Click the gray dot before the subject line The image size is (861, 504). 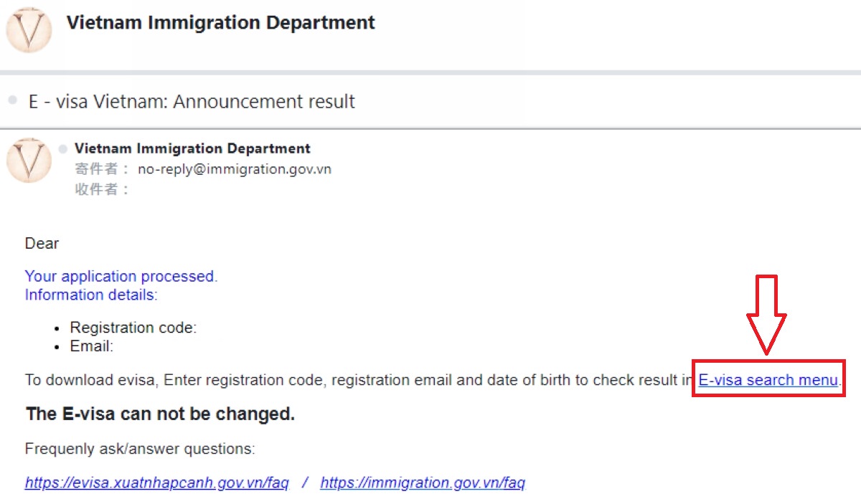[12, 101]
